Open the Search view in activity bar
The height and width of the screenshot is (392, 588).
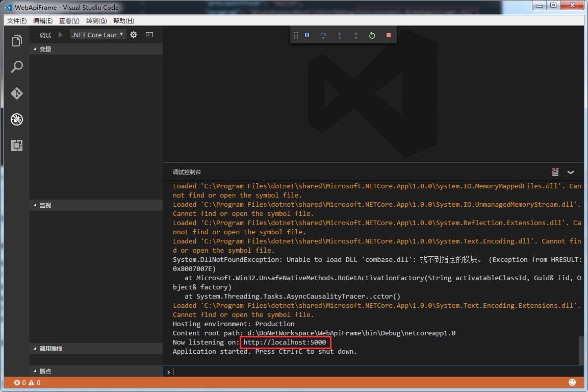pyautogui.click(x=17, y=67)
